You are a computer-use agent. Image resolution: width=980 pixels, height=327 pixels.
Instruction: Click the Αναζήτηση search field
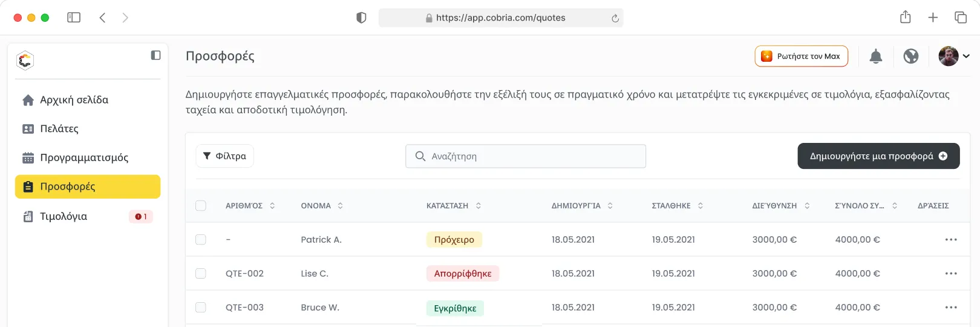pyautogui.click(x=526, y=156)
